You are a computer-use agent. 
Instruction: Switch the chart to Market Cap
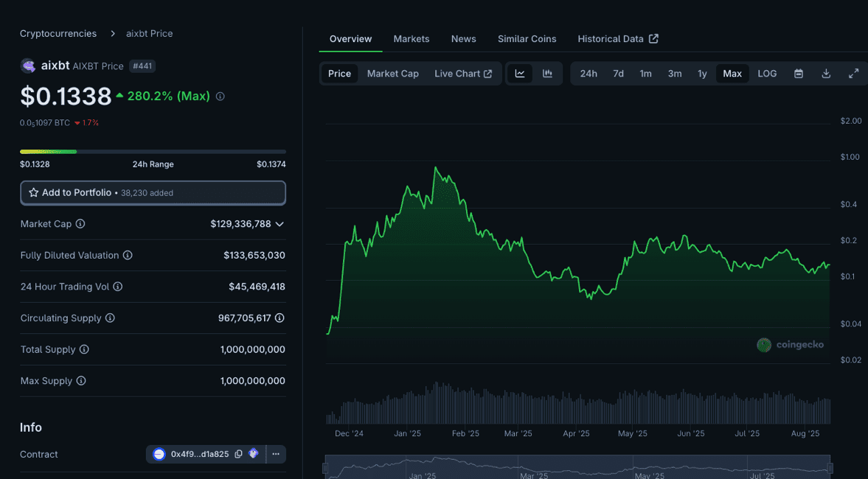392,74
